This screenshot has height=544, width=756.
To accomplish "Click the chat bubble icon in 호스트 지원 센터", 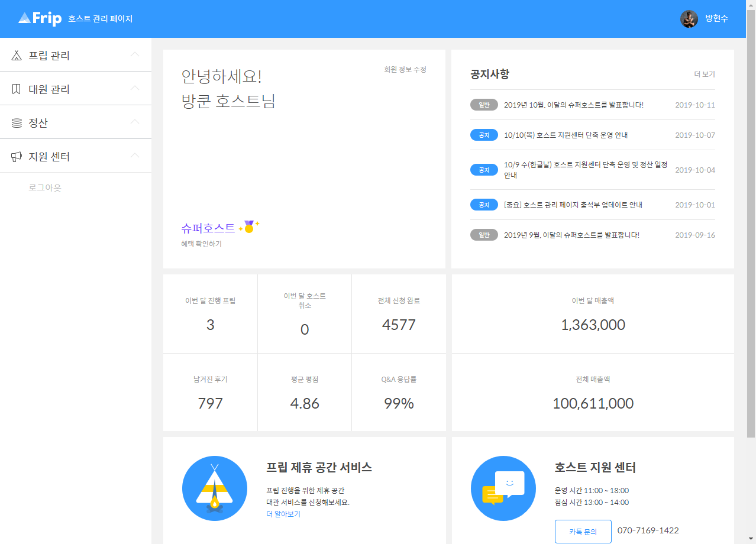I will click(x=503, y=488).
